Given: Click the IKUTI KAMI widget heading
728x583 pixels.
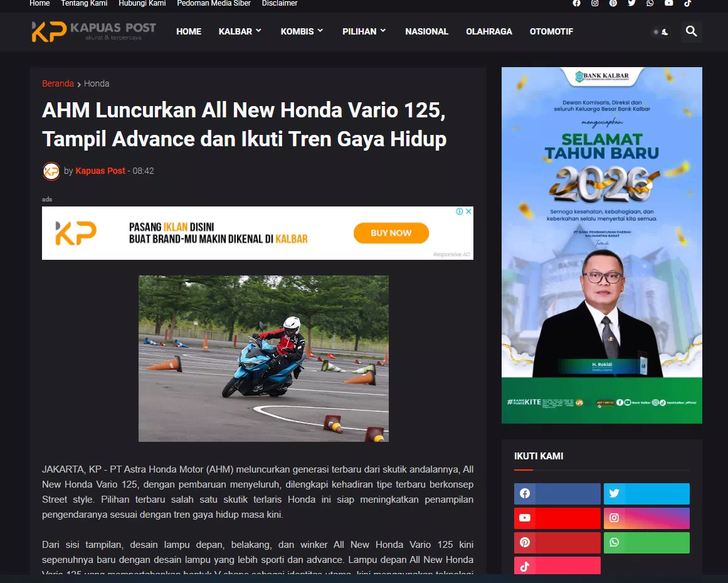Looking at the screenshot, I should (539, 456).
